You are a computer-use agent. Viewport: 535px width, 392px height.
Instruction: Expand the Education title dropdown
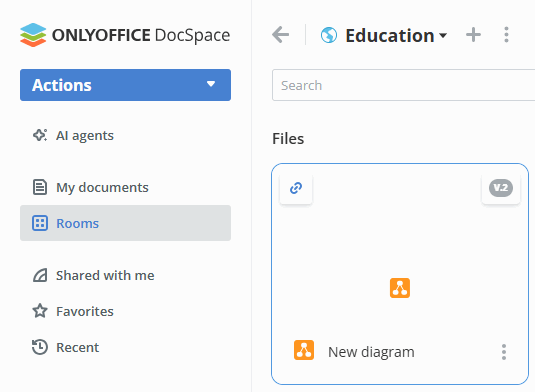443,35
